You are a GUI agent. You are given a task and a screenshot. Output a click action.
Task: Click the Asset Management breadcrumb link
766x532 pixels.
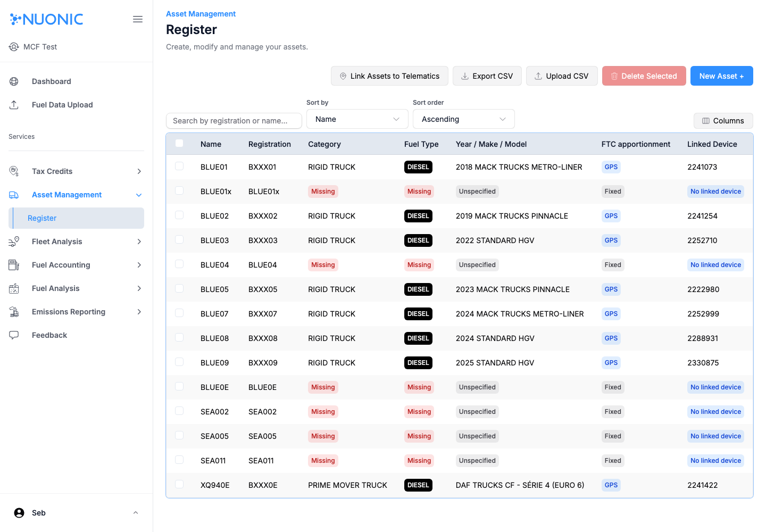click(x=201, y=13)
